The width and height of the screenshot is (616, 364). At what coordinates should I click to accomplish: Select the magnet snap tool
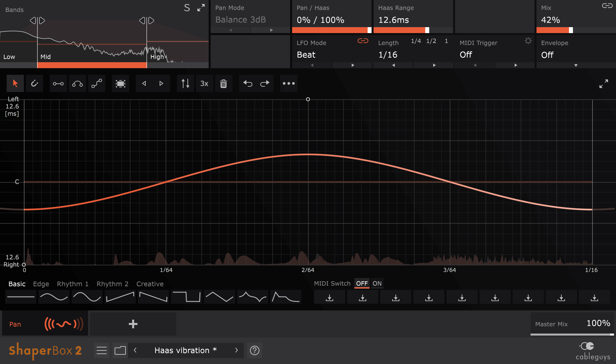pos(34,83)
